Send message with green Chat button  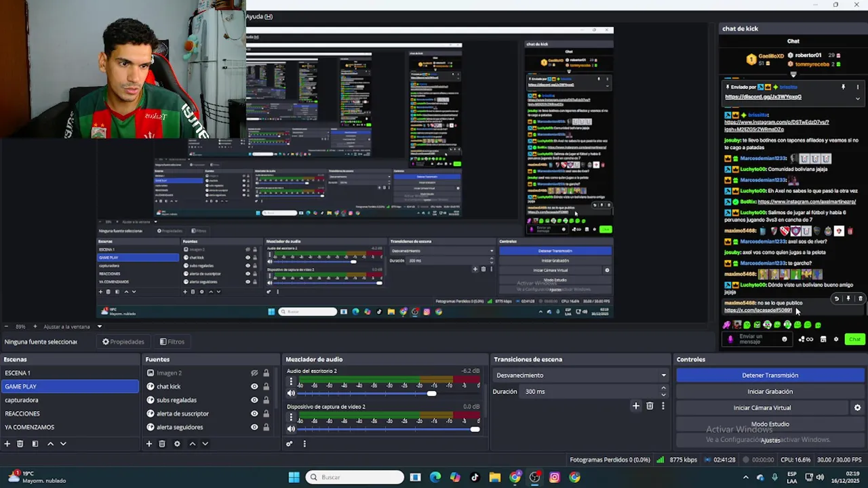pyautogui.click(x=854, y=340)
